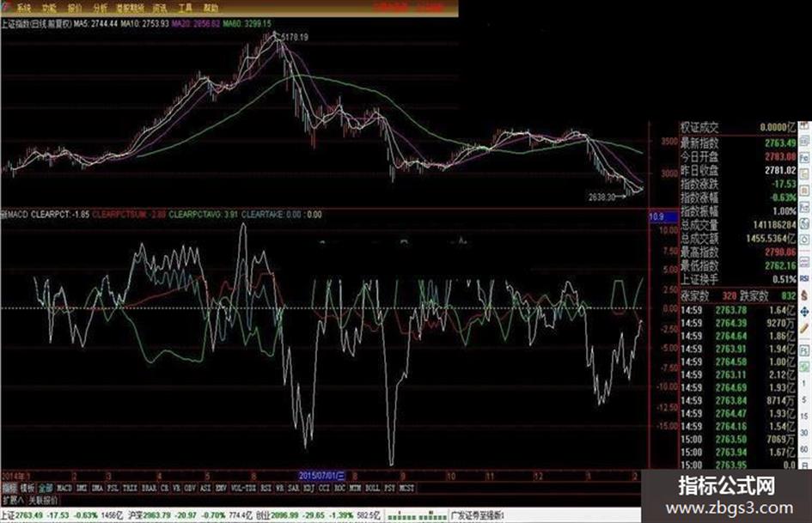Select the PSY indicator tab

pyautogui.click(x=389, y=488)
